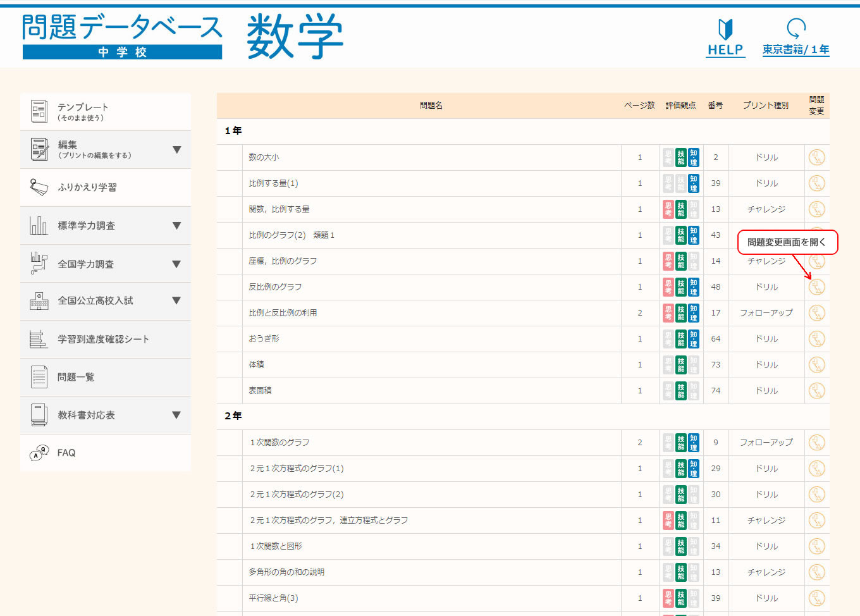Image resolution: width=860 pixels, height=616 pixels.
Task: Open problem change for 反比例のグラフ
Action: pyautogui.click(x=817, y=287)
